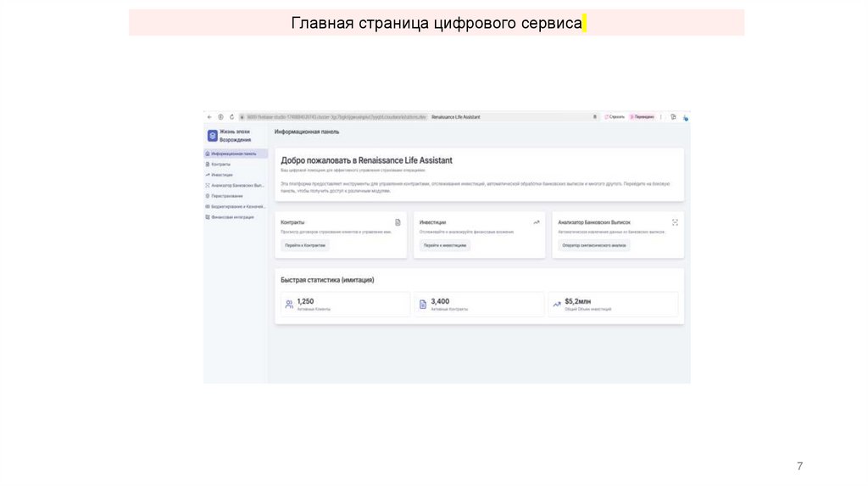Image resolution: width=868 pixels, height=487 pixels.
Task: Click the slide title 'Главная страница цифрового сервиса'
Action: [x=437, y=23]
